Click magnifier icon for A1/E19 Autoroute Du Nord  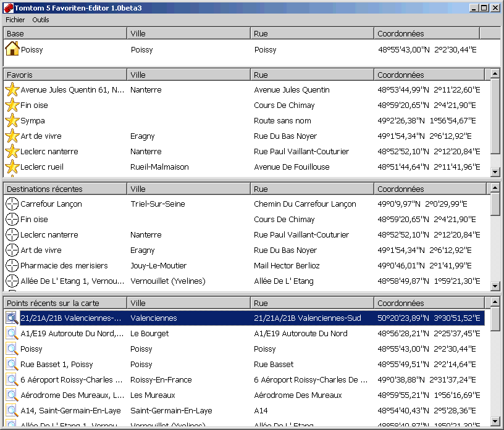[x=12, y=334]
